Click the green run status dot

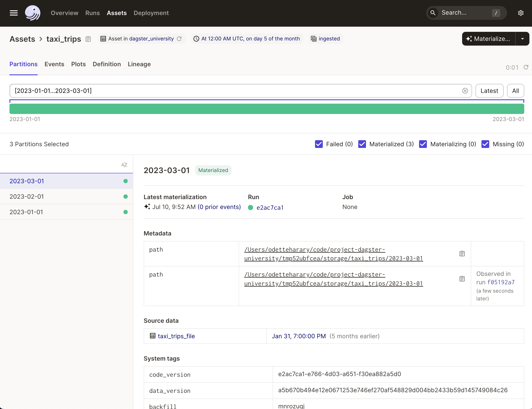pos(251,208)
